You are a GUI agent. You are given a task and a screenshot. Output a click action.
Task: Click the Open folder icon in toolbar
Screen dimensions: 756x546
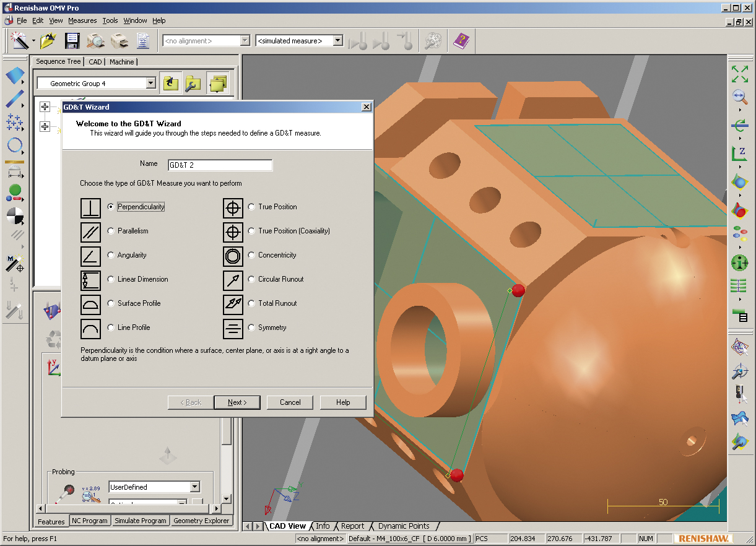click(48, 41)
